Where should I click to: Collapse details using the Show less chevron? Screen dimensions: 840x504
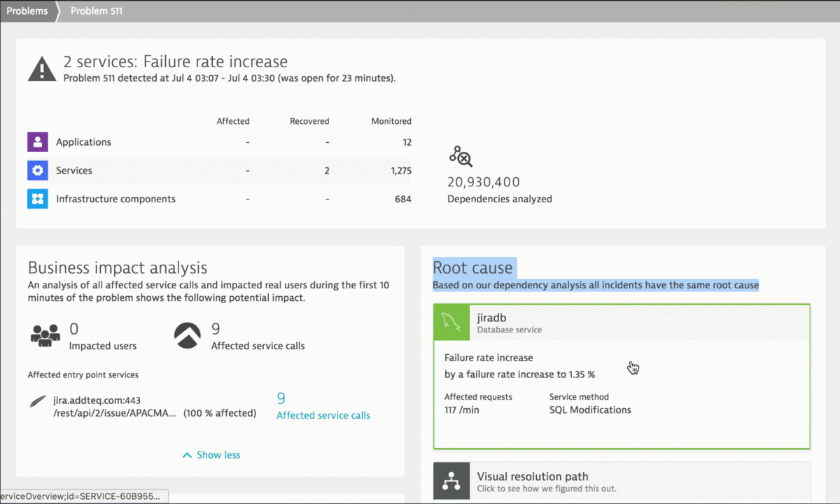(x=211, y=454)
